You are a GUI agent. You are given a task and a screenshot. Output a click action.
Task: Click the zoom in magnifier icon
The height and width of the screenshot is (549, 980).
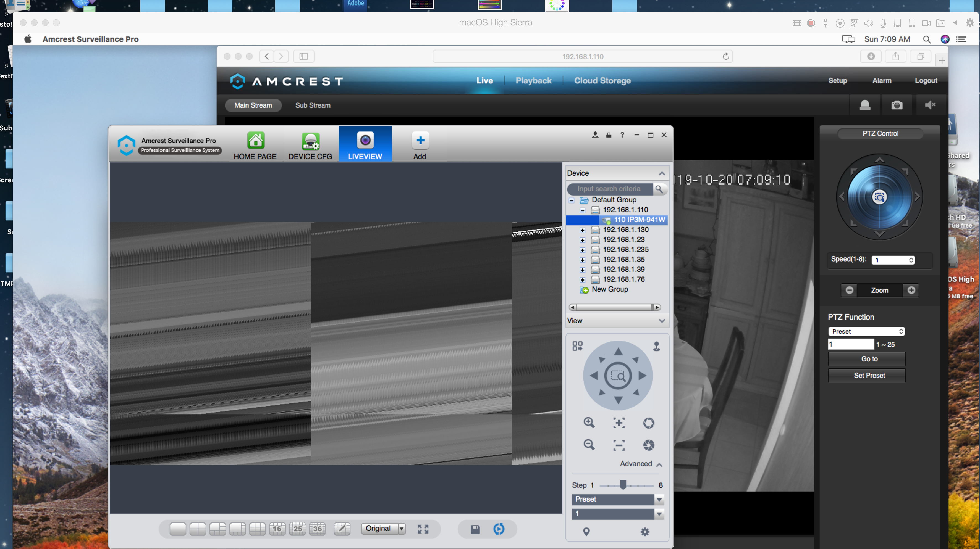589,423
